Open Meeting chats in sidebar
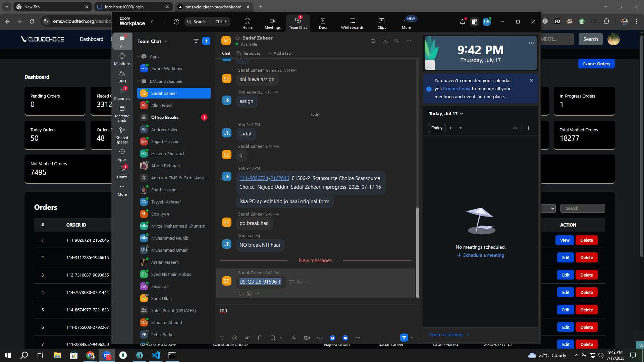Viewport: 644px width, 362px height. [122, 114]
